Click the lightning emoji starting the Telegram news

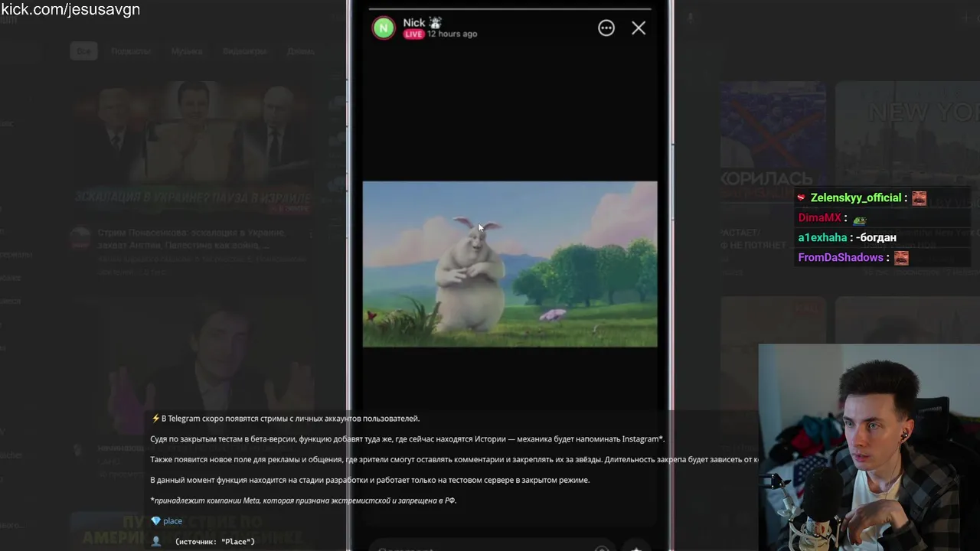pyautogui.click(x=155, y=419)
